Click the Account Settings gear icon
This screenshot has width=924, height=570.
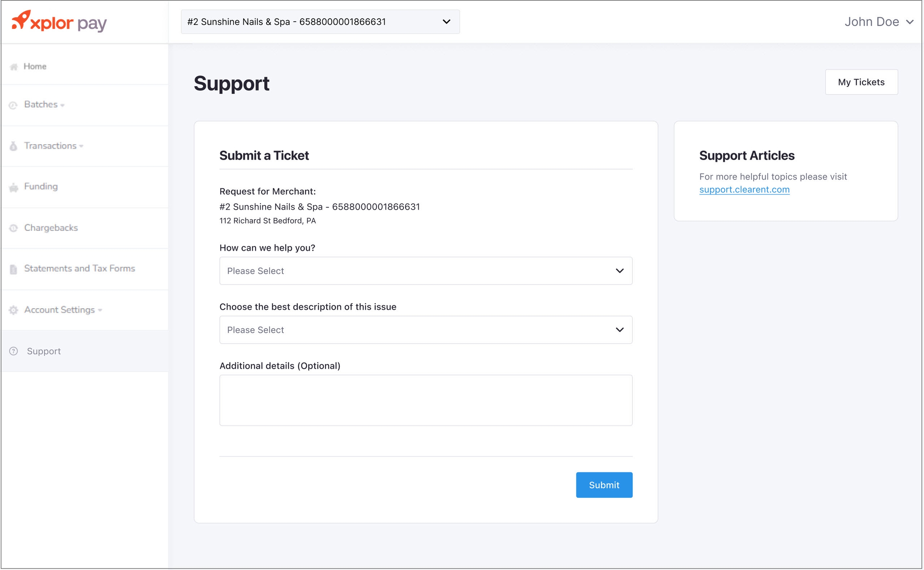click(13, 310)
